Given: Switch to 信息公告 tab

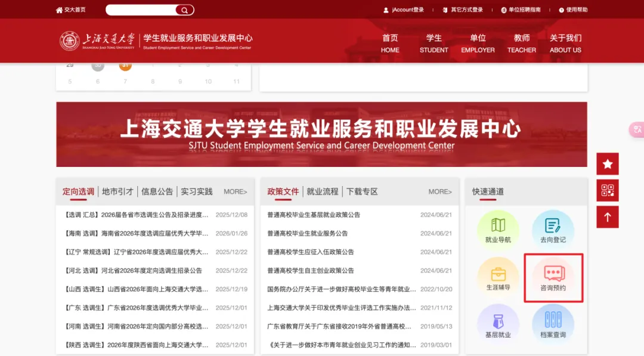Looking at the screenshot, I should pyautogui.click(x=157, y=191).
